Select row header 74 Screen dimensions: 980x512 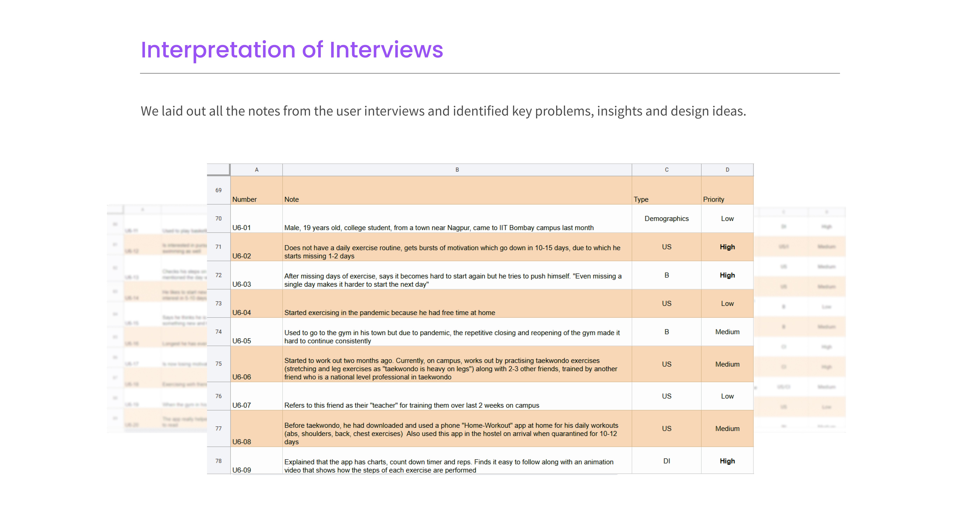coord(218,332)
